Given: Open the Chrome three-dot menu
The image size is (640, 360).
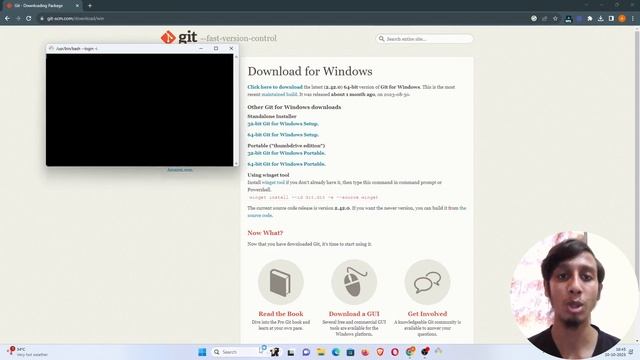Looking at the screenshot, I should [633, 18].
